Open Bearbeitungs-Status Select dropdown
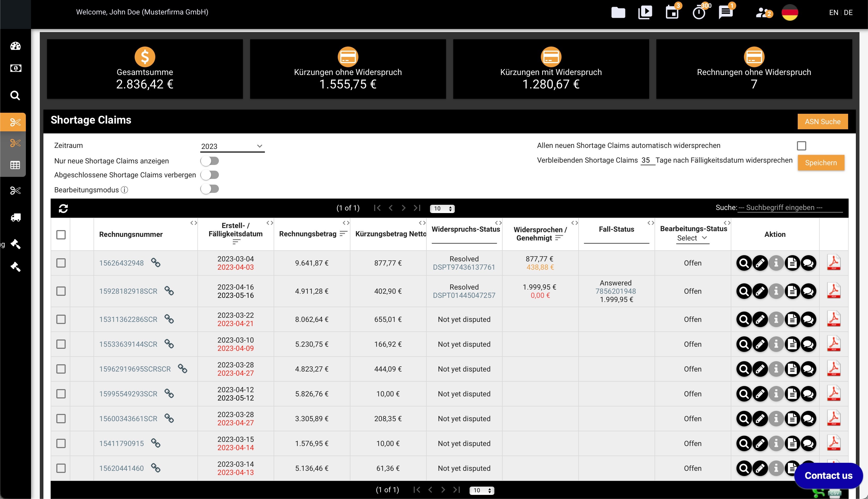The image size is (868, 499). coord(692,238)
